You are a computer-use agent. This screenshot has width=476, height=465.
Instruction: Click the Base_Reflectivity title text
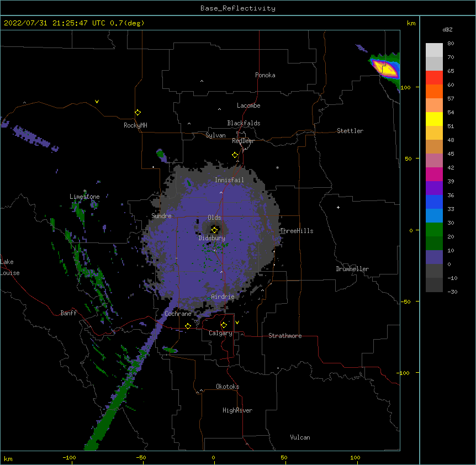[238, 8]
